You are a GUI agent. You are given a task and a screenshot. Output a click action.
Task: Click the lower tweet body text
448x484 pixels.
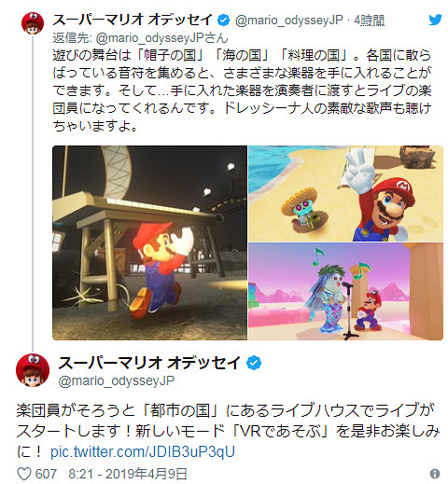point(228,431)
